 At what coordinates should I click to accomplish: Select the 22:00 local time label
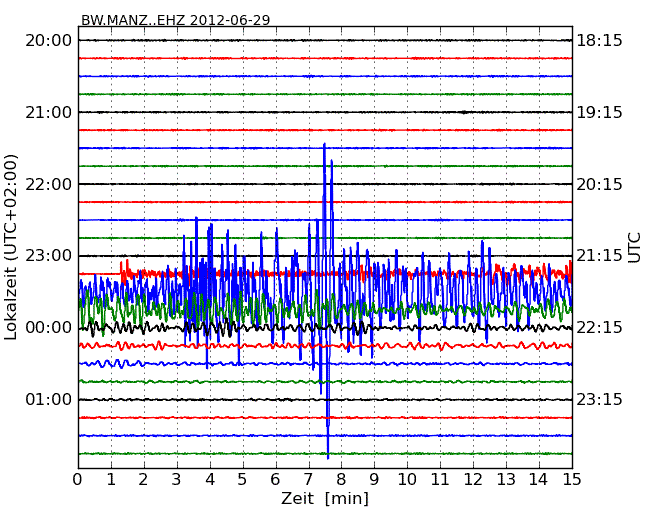49,184
